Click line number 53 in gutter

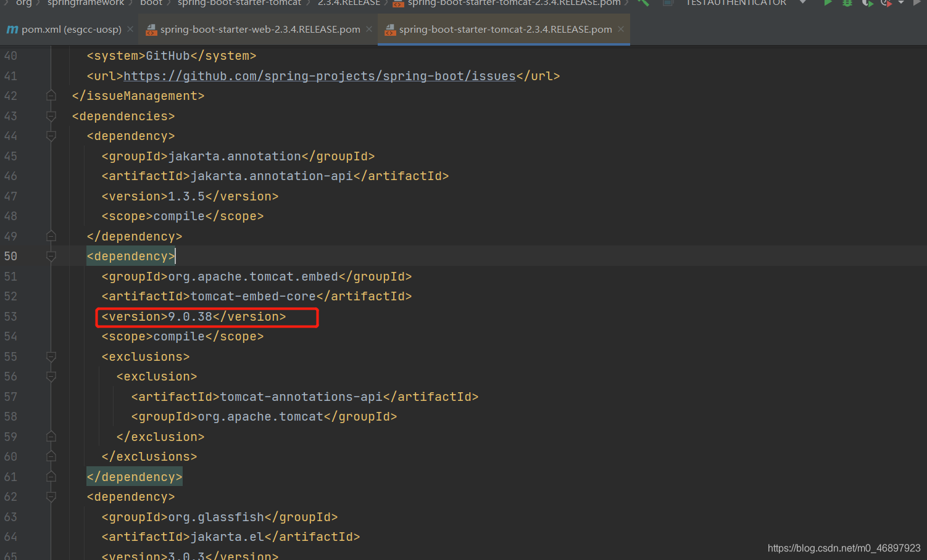click(x=10, y=316)
